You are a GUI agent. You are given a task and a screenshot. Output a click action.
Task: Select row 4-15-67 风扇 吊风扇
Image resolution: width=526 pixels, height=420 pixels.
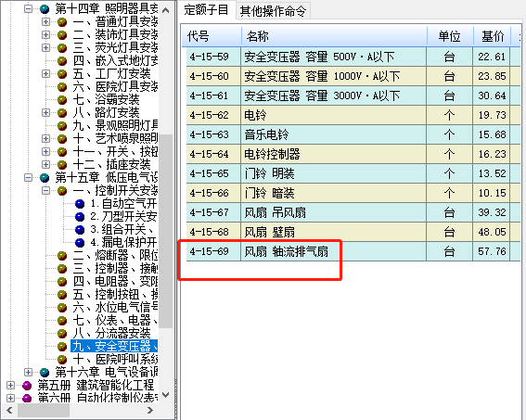coord(353,212)
